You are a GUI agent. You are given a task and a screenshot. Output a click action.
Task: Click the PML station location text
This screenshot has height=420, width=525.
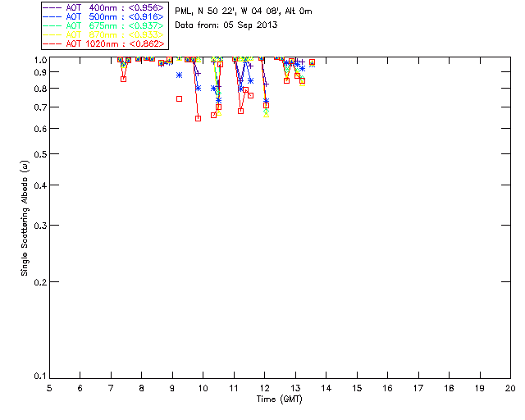click(244, 11)
